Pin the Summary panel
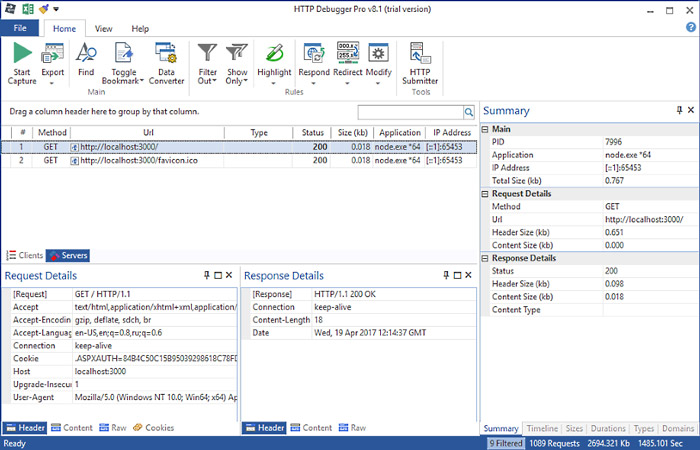This screenshot has width=700, height=450. point(679,110)
